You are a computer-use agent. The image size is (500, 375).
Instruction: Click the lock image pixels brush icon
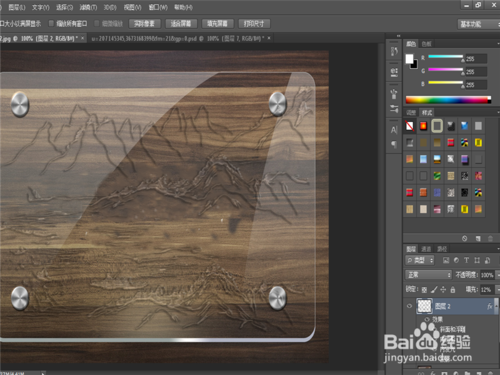click(434, 290)
